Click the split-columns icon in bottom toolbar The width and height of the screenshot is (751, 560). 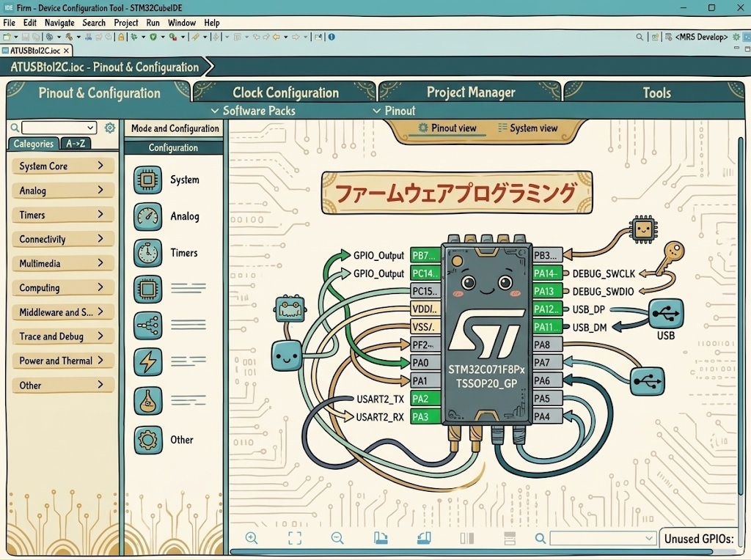tap(467, 538)
